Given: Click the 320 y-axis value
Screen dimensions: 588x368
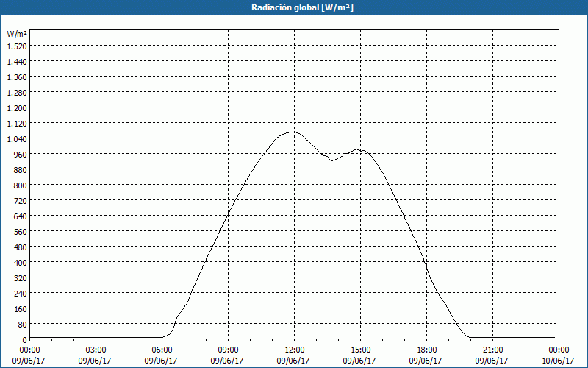Looking at the screenshot, I should click(x=21, y=278).
